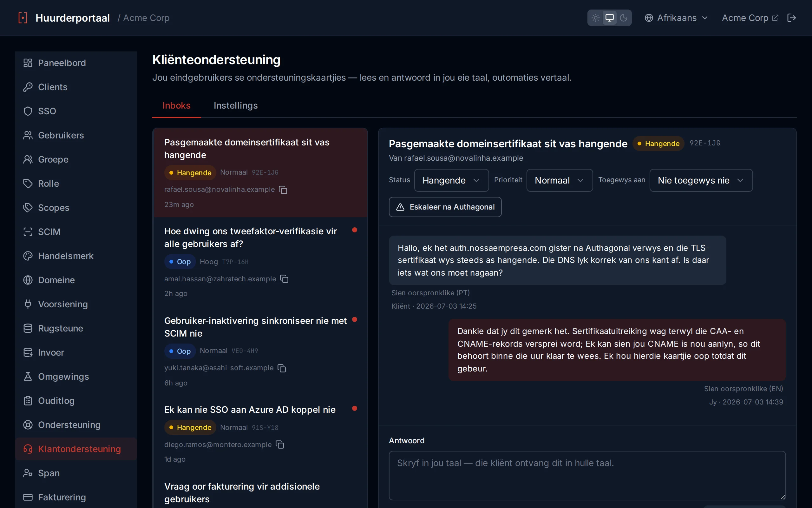Open the Nie toegewys nie assignee dropdown

tap(701, 180)
